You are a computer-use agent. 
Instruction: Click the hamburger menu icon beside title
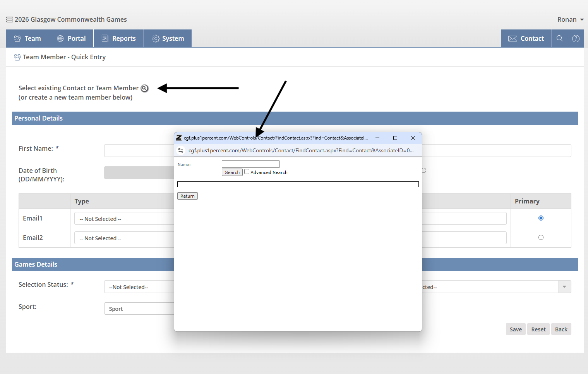10,19
